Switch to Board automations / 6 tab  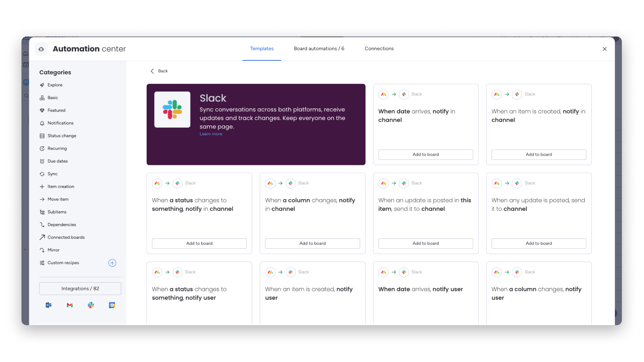(x=319, y=49)
